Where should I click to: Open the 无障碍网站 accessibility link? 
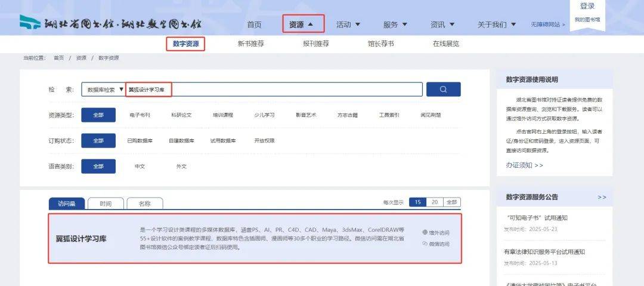[547, 24]
